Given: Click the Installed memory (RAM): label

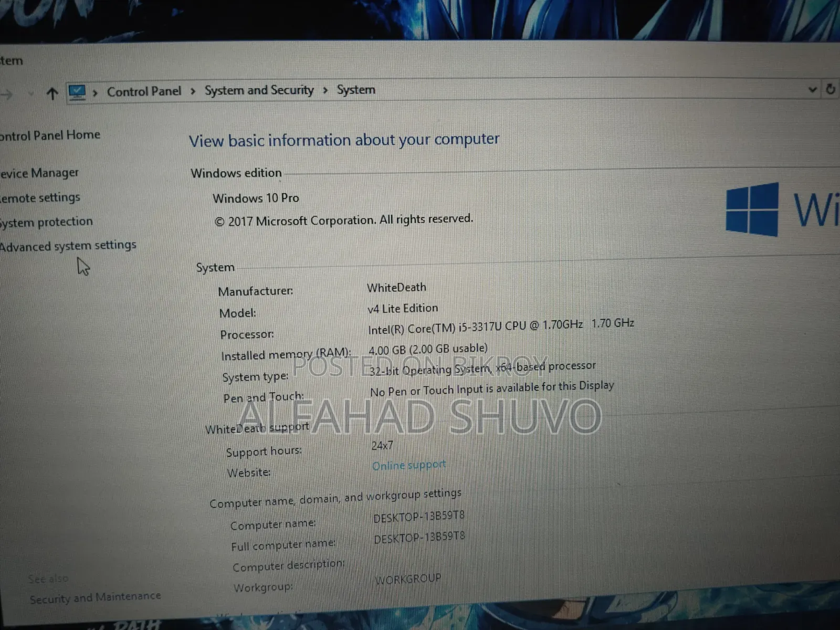Looking at the screenshot, I should [286, 355].
